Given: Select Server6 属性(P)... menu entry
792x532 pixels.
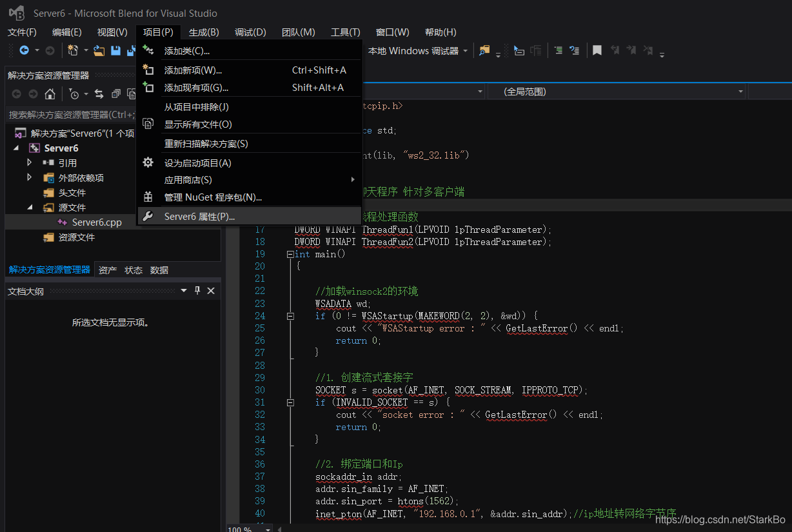Looking at the screenshot, I should [x=250, y=217].
